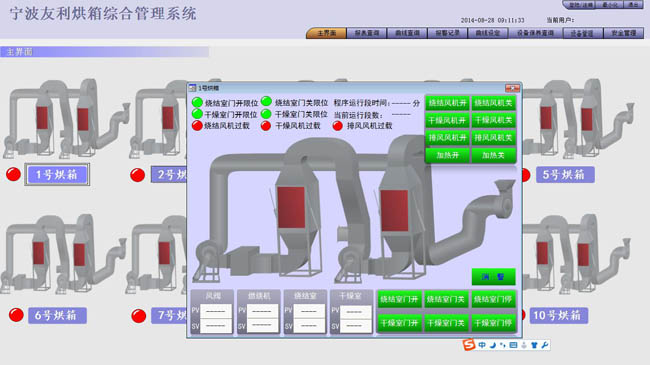This screenshot has height=365, width=650.
Task: Click the moon icon in the IME toolbar
Action: [492, 345]
